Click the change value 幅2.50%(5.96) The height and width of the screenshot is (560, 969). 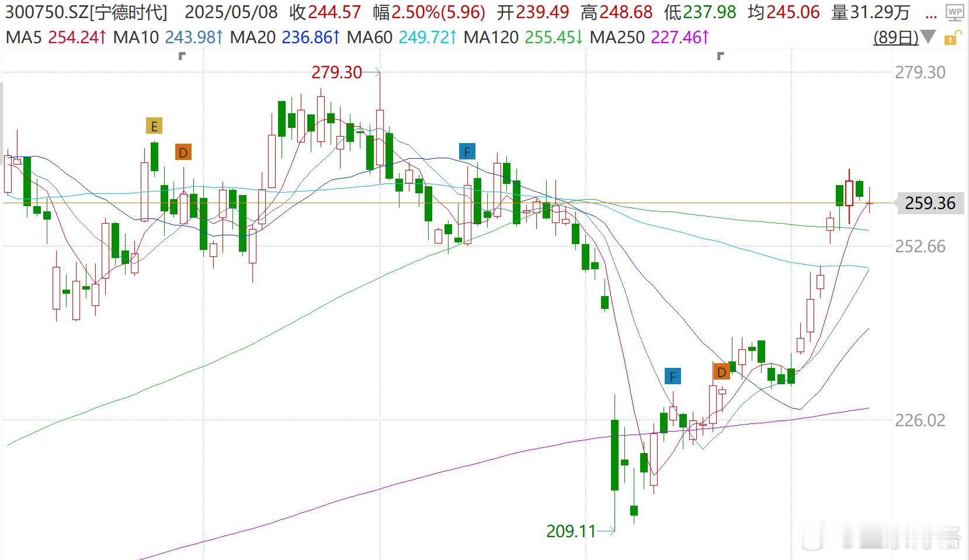[429, 12]
